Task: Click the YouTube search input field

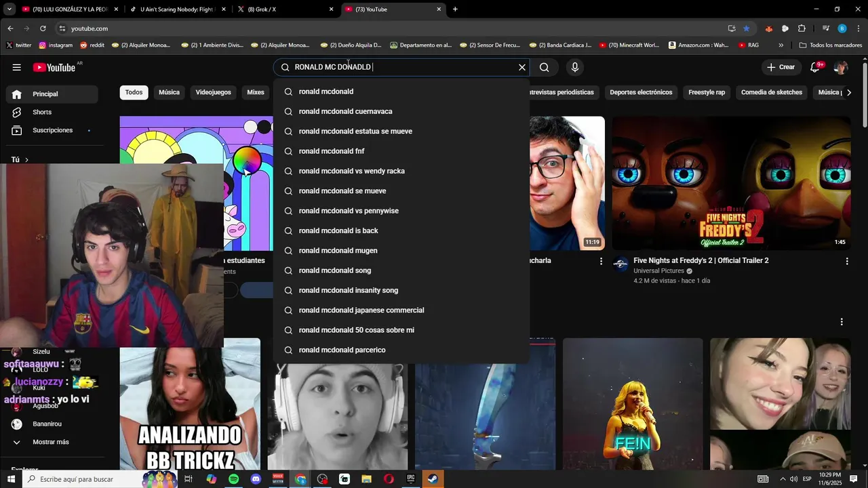Action: pos(400,67)
